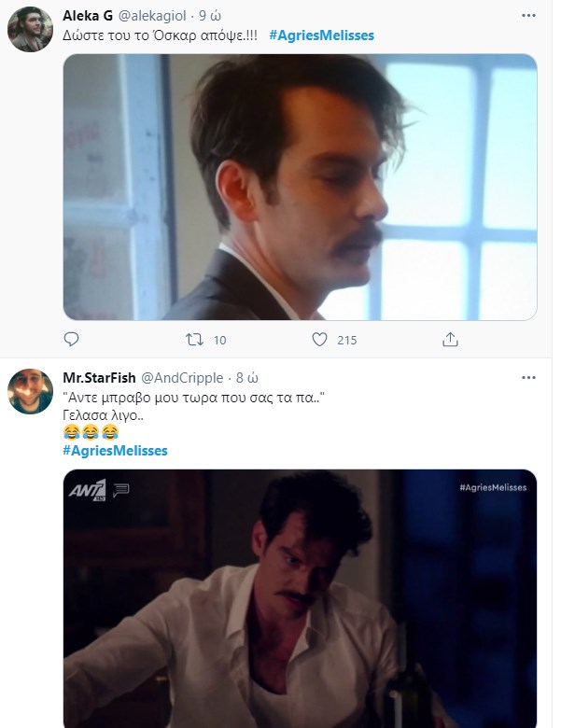The image size is (561, 728).
Task: Open the Mr.StarFish display name link
Action: [x=99, y=377]
